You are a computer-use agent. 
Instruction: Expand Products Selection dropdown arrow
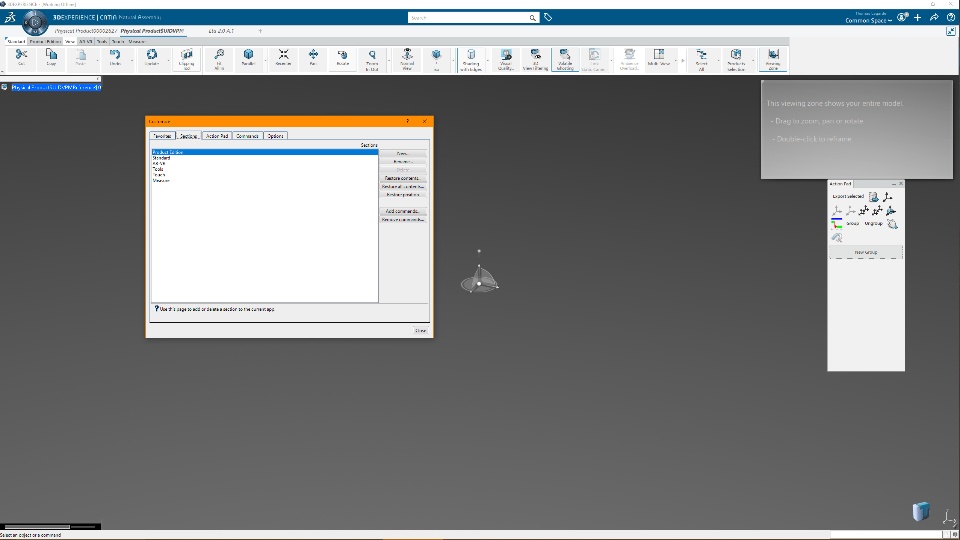[x=754, y=60]
